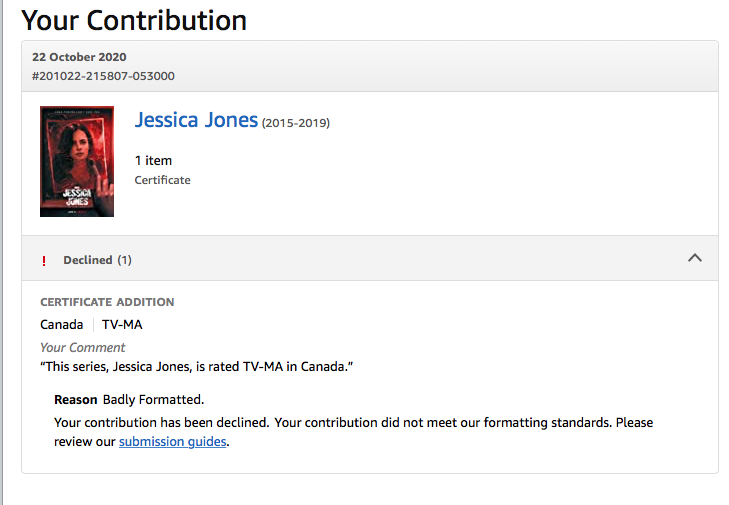Open the submission guides link
The image size is (729, 505).
tap(173, 441)
